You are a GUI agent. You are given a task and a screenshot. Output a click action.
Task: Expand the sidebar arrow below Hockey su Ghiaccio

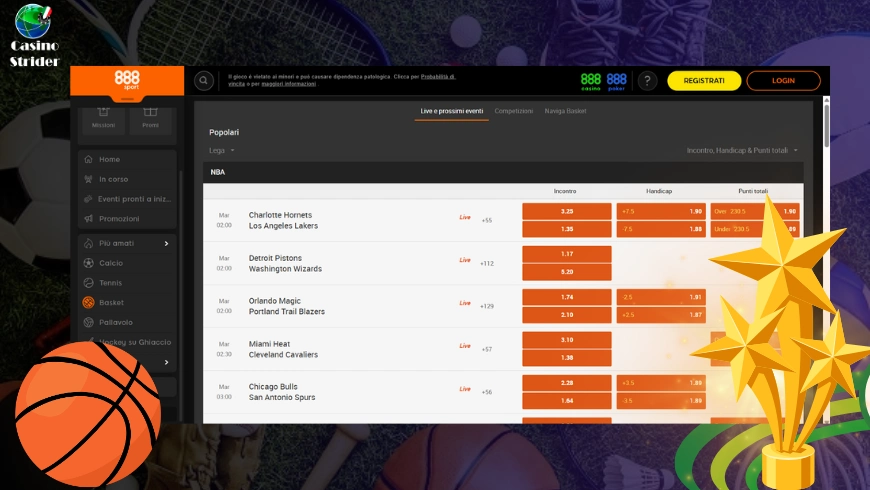pyautogui.click(x=166, y=362)
